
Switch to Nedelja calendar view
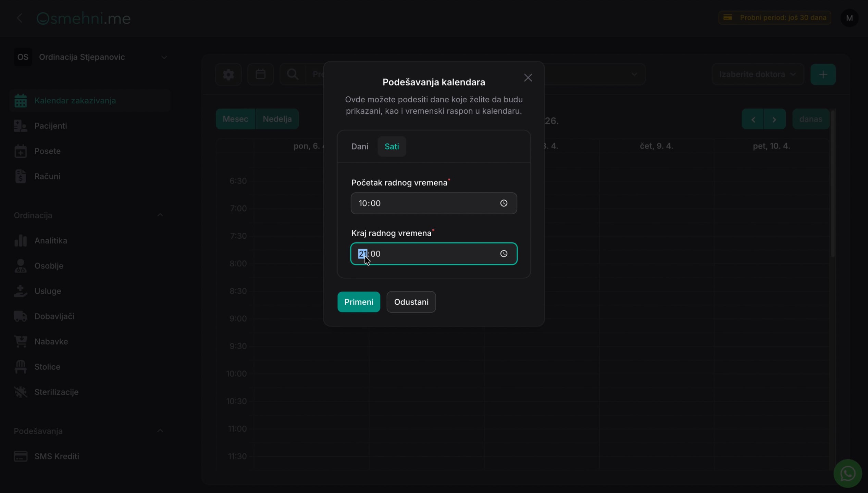(x=277, y=119)
